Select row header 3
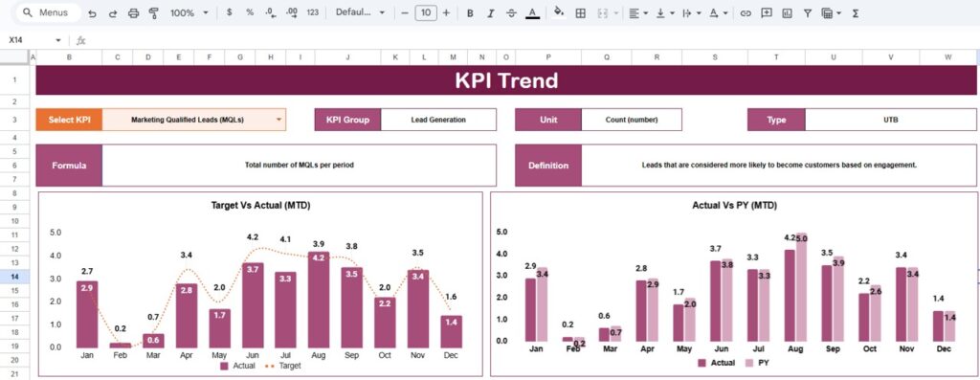980x380 pixels. click(x=14, y=120)
